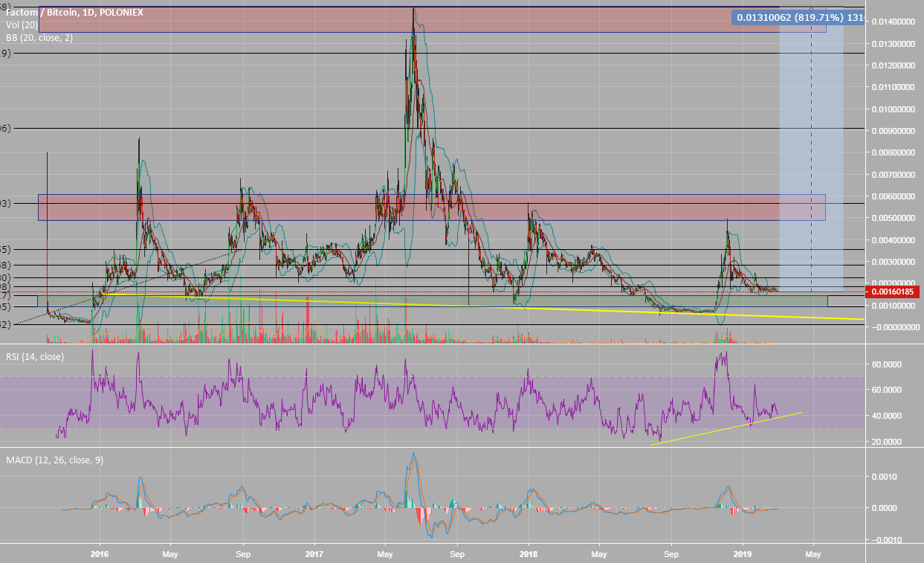The width and height of the screenshot is (924, 563).
Task: Select the MACD (12, 26, close, 9) label
Action: tap(55, 460)
